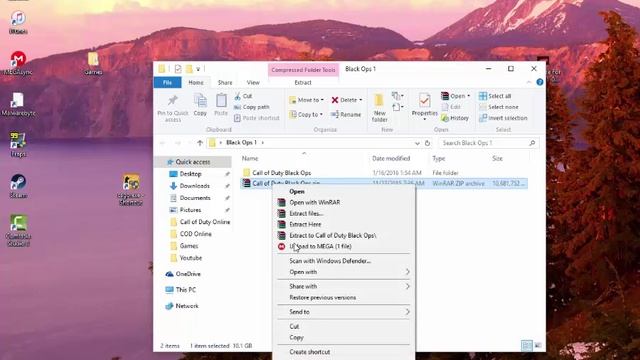Image resolution: width=640 pixels, height=360 pixels.
Task: Click the Copy ribbon icon
Action: (x=200, y=105)
